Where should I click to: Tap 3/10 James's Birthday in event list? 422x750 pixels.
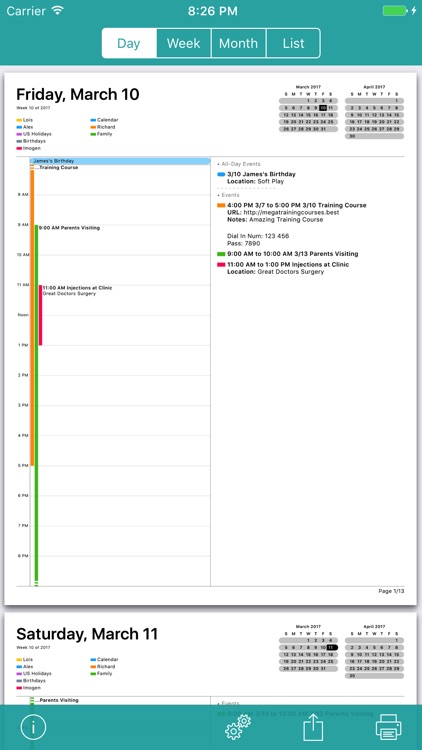click(x=261, y=174)
